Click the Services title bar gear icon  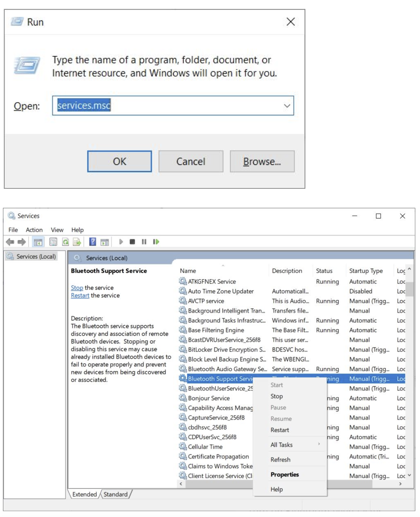11,216
